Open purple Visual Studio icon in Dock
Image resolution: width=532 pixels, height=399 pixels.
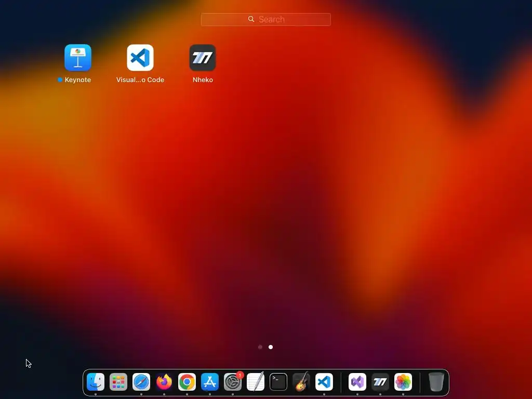357,382
